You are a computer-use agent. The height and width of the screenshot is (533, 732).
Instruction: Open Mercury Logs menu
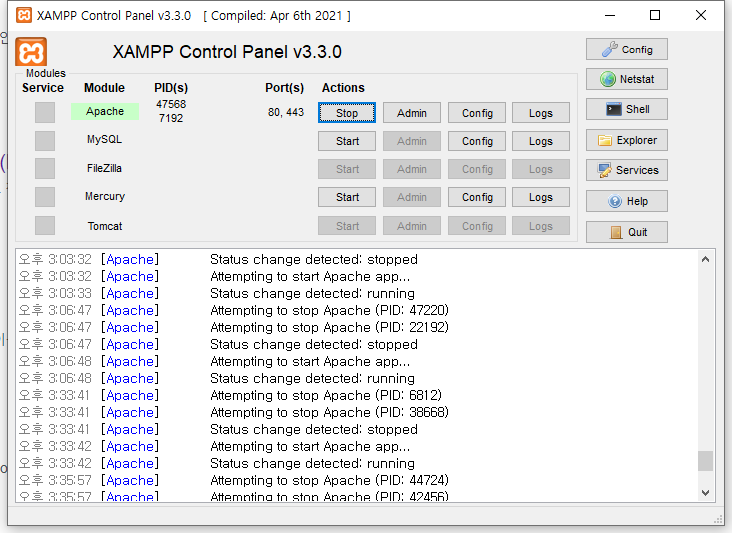point(541,197)
